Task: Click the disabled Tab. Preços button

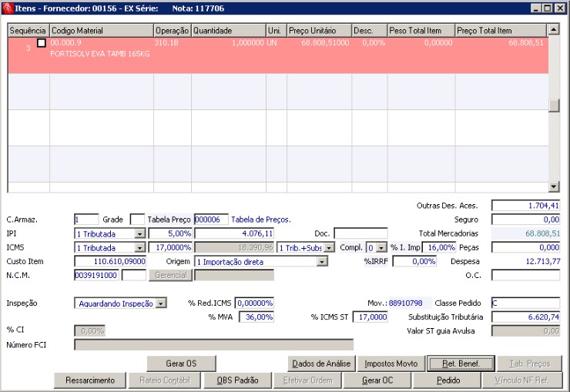Action: [530, 364]
